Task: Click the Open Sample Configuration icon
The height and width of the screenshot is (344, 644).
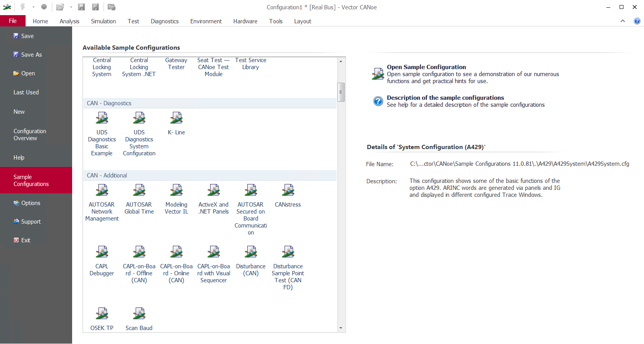Action: pos(378,74)
